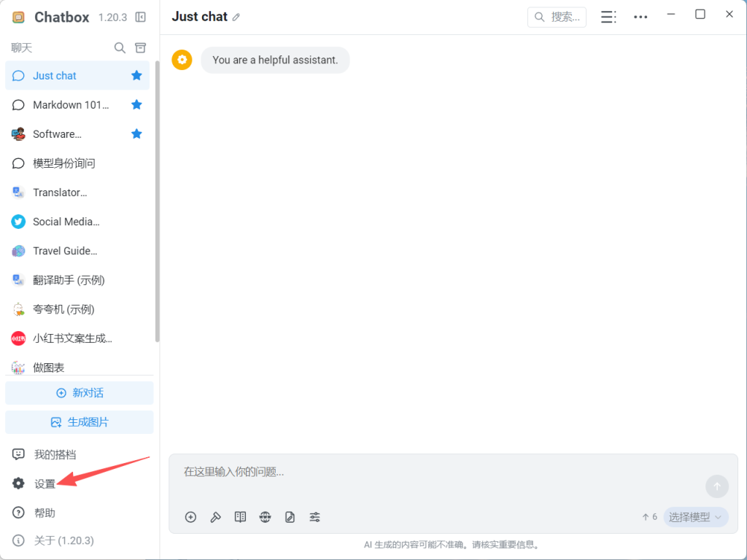The width and height of the screenshot is (747, 560).
Task: Open the 选择模型 model dropdown
Action: click(695, 517)
